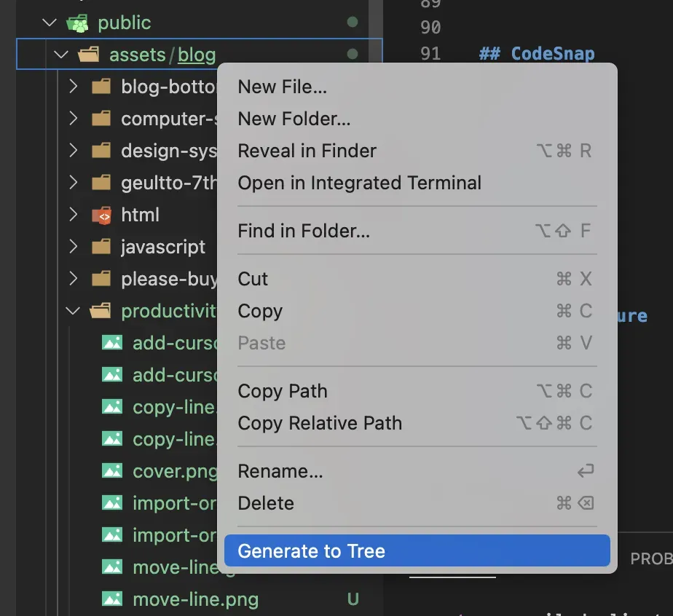Viewport: 673px width, 616px height.
Task: Click the move-line.png image icon
Action: click(x=111, y=599)
